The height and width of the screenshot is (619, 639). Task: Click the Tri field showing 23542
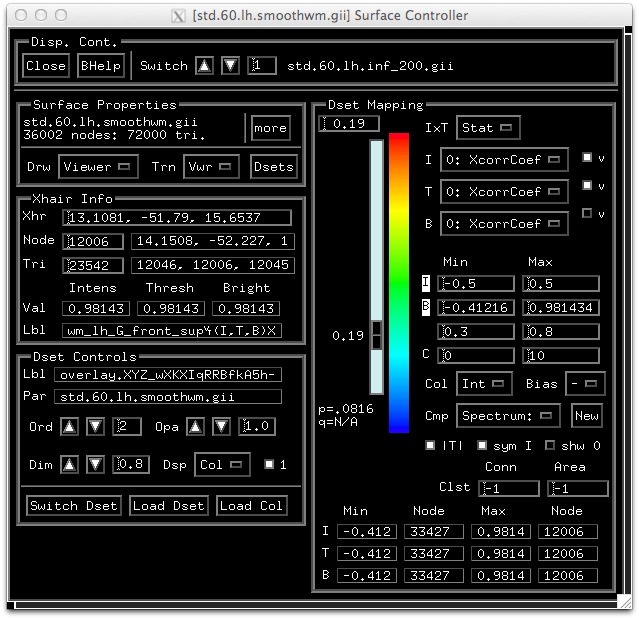93,265
